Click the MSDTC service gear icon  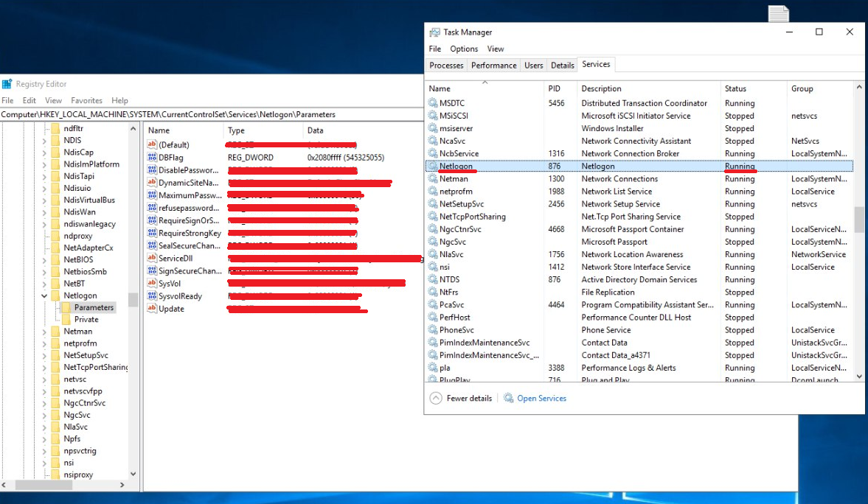tap(432, 102)
